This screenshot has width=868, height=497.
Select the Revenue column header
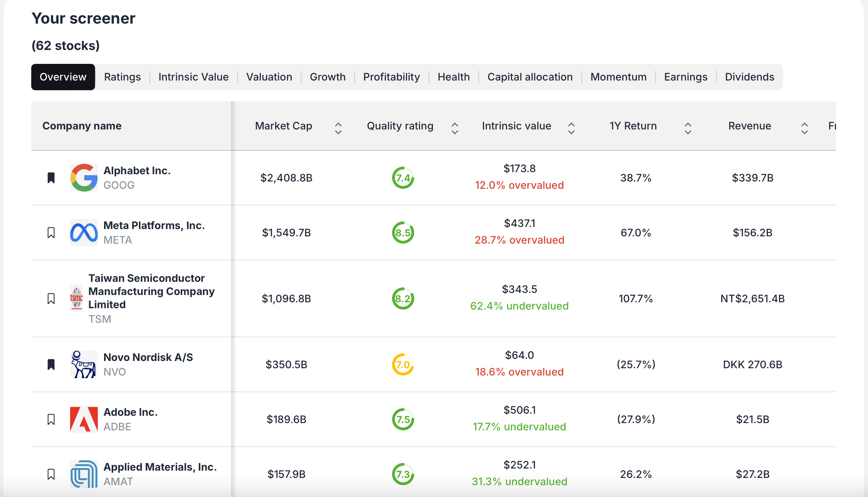pyautogui.click(x=750, y=126)
